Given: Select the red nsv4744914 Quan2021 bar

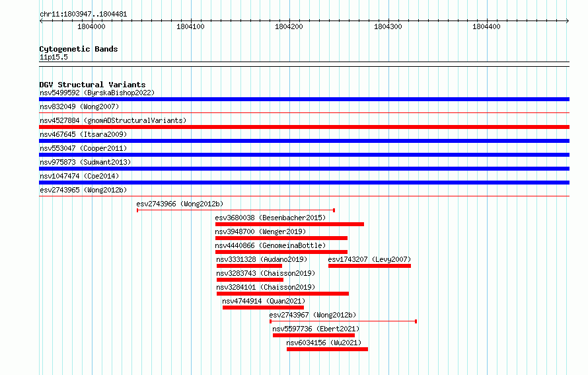Looking at the screenshot, I should 263,308.
